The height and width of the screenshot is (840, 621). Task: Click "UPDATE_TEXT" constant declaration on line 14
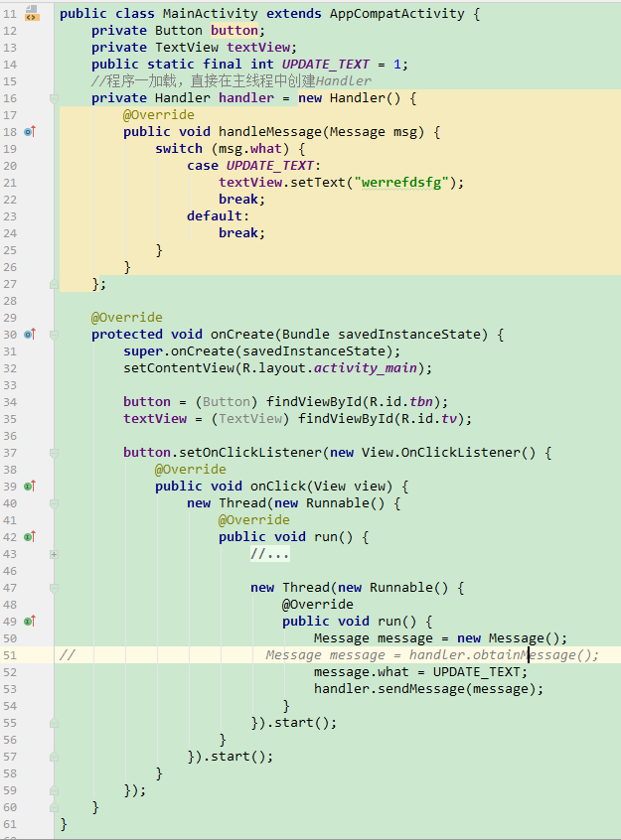coord(326,65)
